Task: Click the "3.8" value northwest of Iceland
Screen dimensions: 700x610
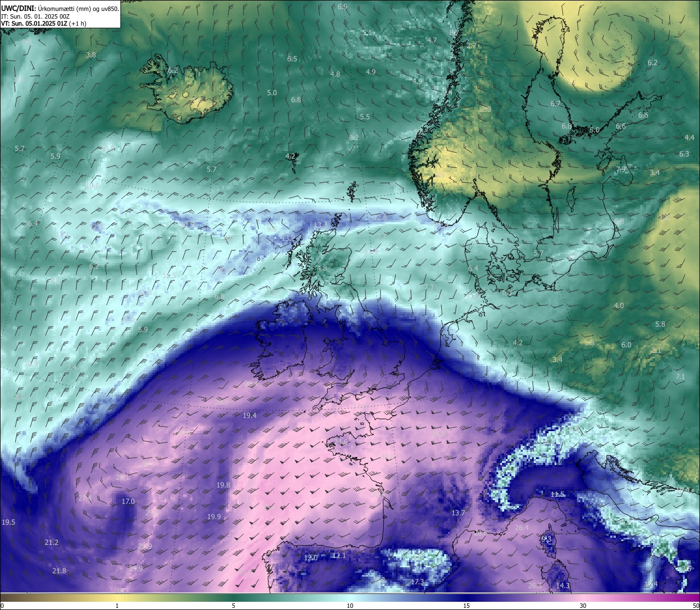Action: pyautogui.click(x=91, y=55)
